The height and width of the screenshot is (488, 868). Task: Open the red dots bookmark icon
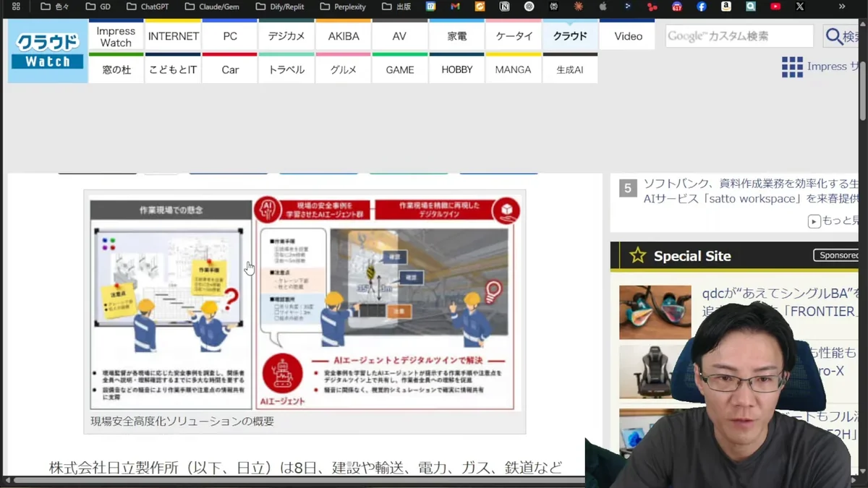(x=652, y=7)
